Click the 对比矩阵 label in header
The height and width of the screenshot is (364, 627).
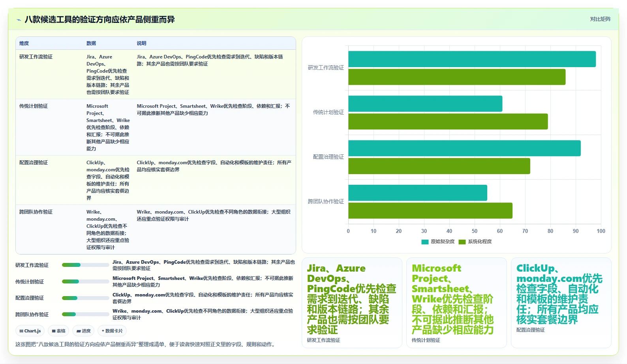600,19
